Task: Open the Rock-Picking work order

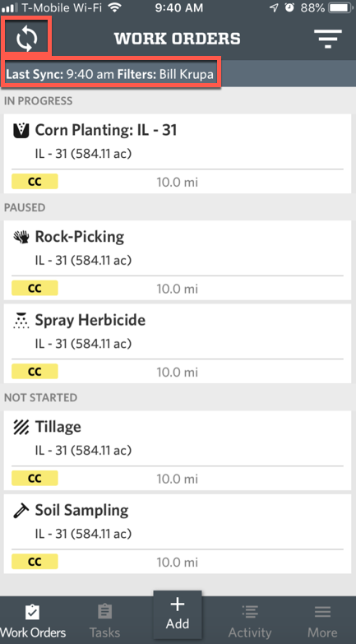Action: point(178,260)
